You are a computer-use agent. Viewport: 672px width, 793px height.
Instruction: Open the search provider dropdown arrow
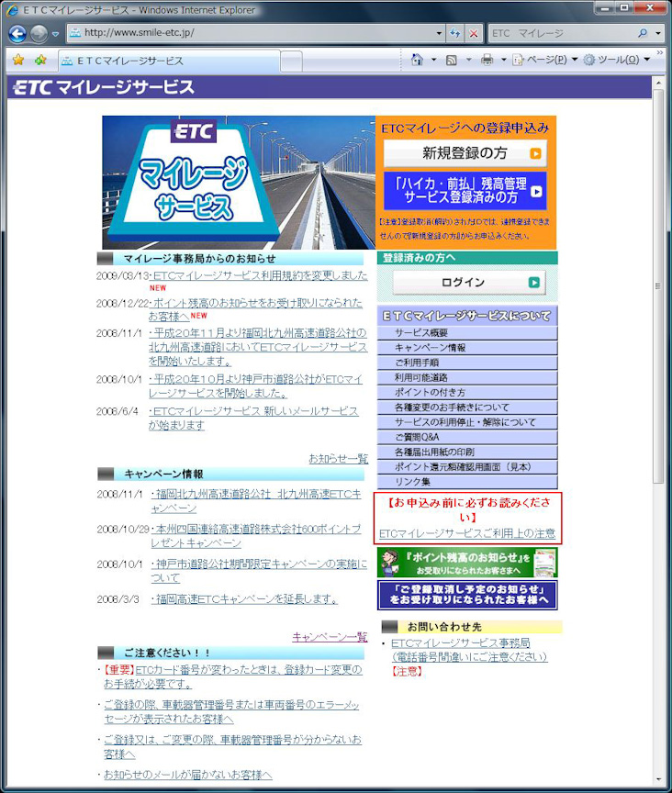click(x=658, y=33)
